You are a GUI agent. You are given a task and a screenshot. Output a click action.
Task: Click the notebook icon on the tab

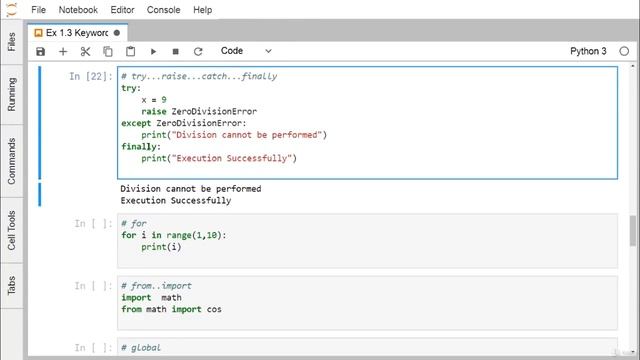coord(38,33)
